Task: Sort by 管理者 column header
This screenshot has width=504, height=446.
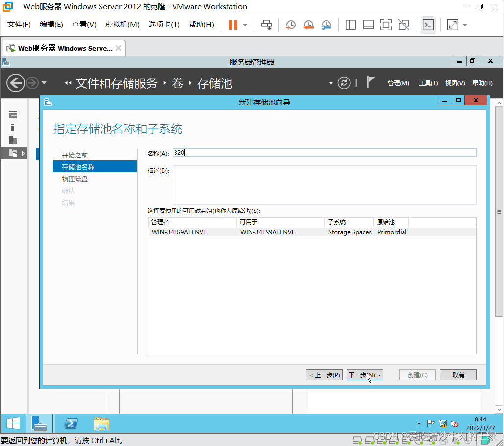Action: click(192, 222)
